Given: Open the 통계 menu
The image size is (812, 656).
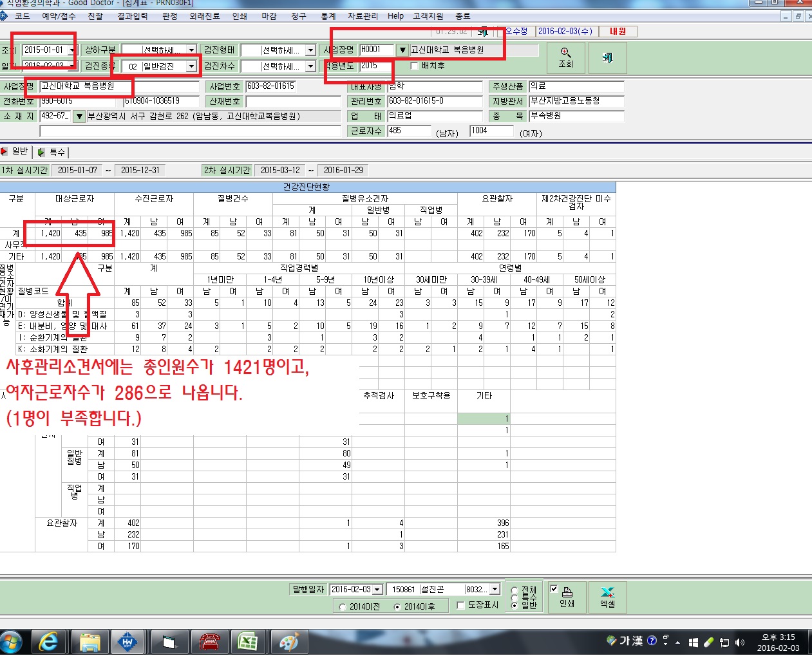Looking at the screenshot, I should pyautogui.click(x=328, y=16).
